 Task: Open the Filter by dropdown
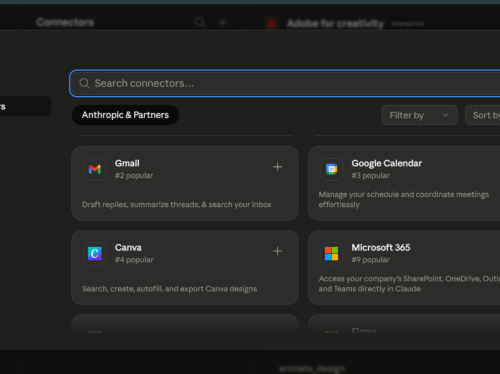pyautogui.click(x=419, y=115)
